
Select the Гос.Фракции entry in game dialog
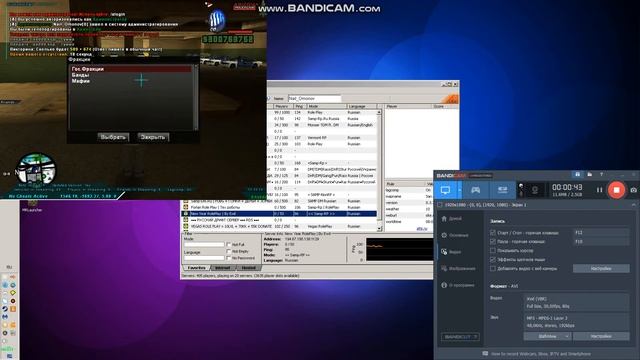pos(131,69)
